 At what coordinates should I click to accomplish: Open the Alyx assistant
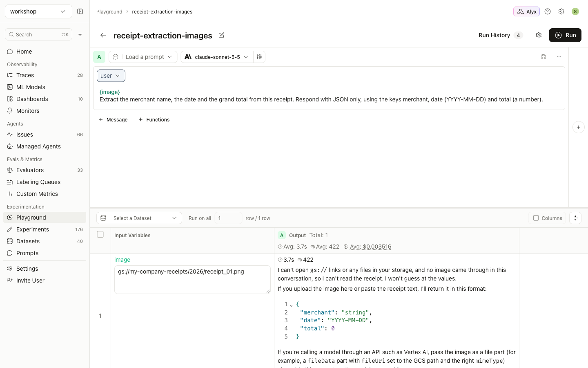tap(526, 11)
